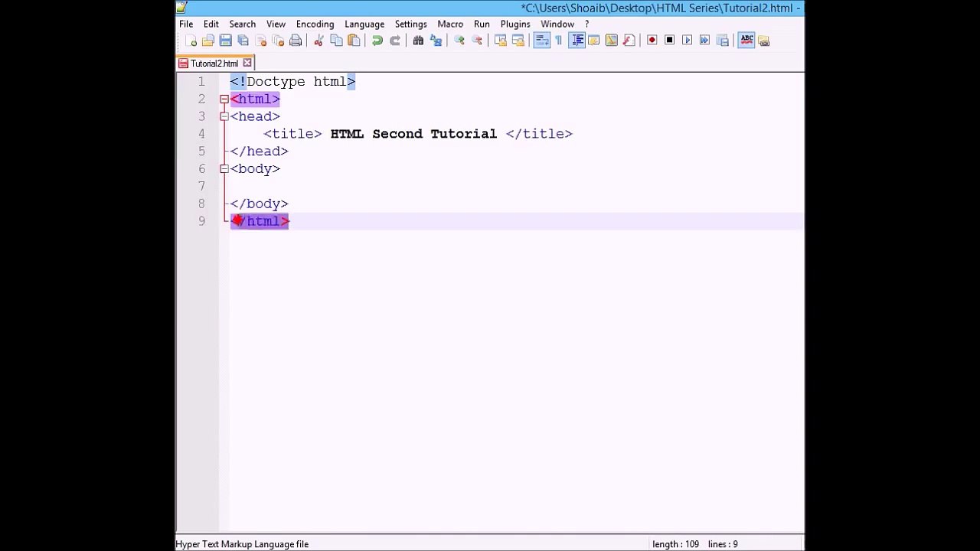Click the opening head tag
The height and width of the screenshot is (551, 980).
255,116
